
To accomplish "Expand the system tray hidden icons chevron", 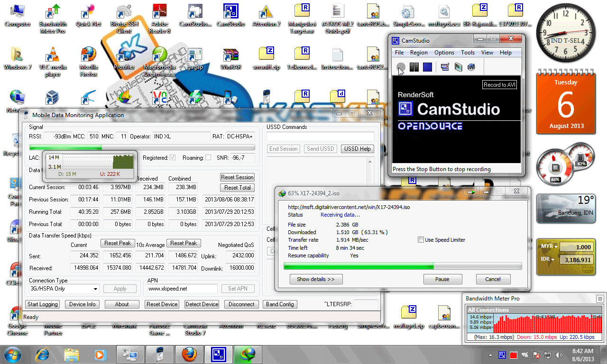I will [491, 354].
